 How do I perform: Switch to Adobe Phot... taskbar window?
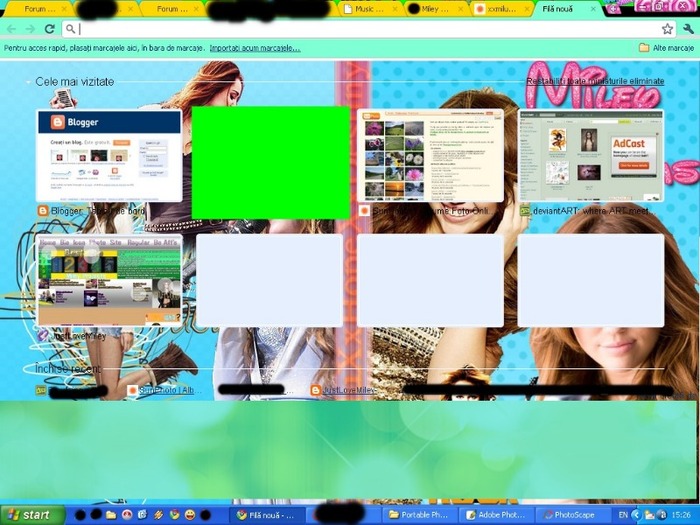[497, 515]
